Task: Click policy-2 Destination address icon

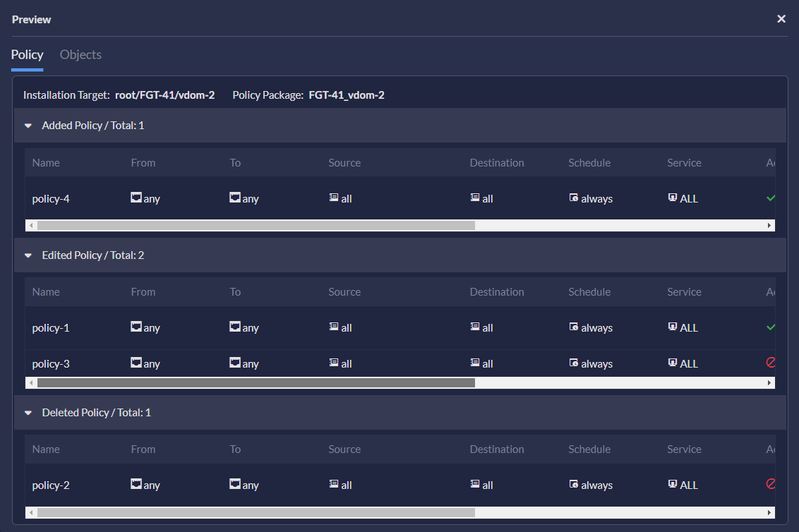Action: [475, 483]
